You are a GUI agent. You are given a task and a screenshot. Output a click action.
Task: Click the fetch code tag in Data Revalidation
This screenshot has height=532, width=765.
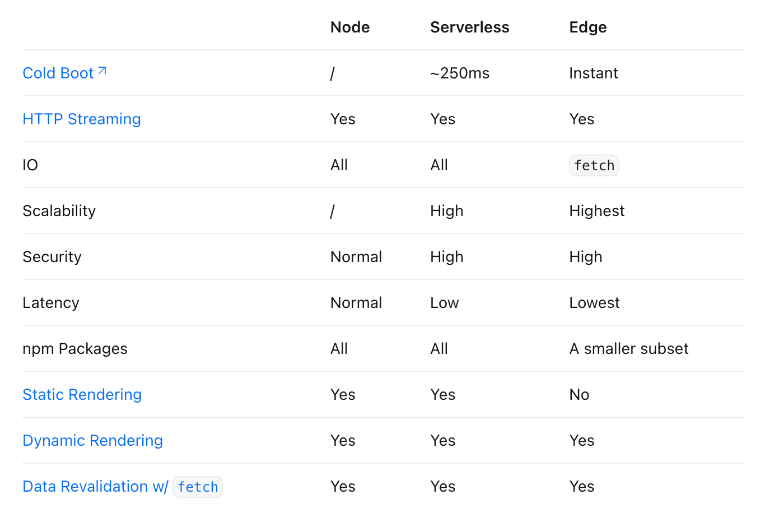pos(198,487)
